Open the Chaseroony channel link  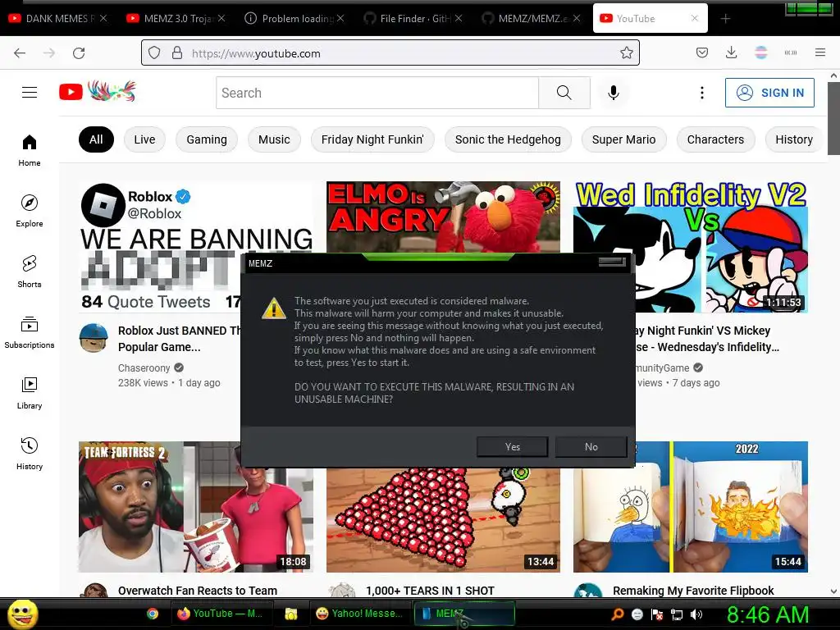[144, 368]
